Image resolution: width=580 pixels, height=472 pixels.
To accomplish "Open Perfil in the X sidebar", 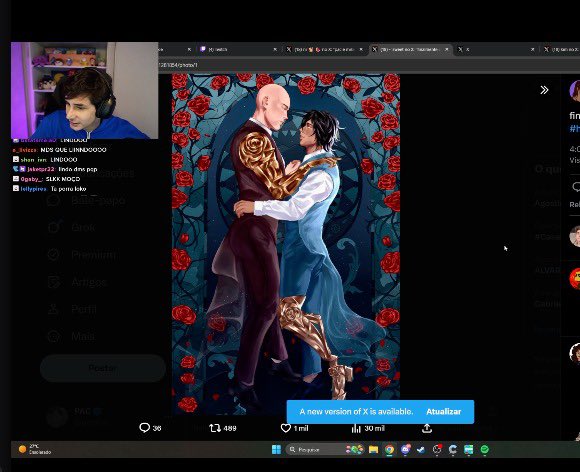I will pos(84,309).
